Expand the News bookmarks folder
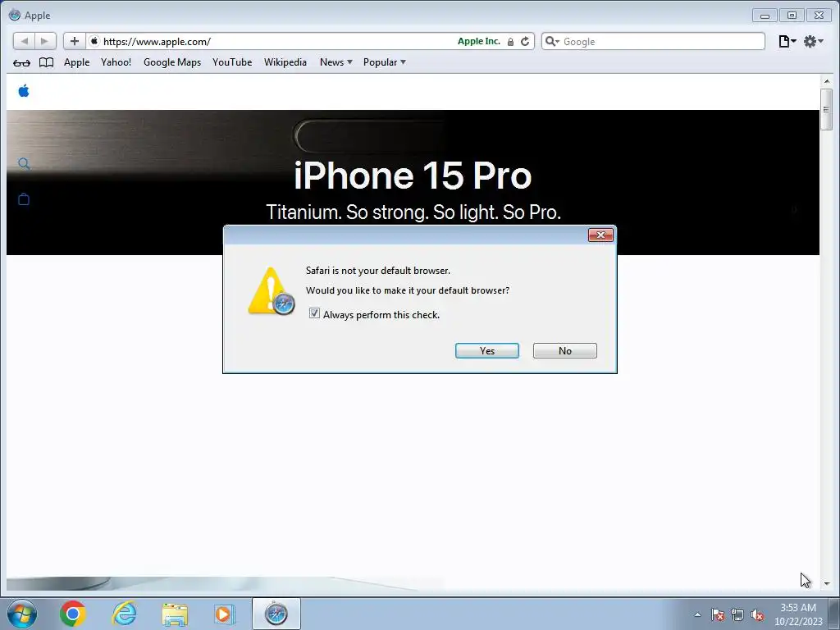Screen dimensions: 840x630 tap(336, 62)
